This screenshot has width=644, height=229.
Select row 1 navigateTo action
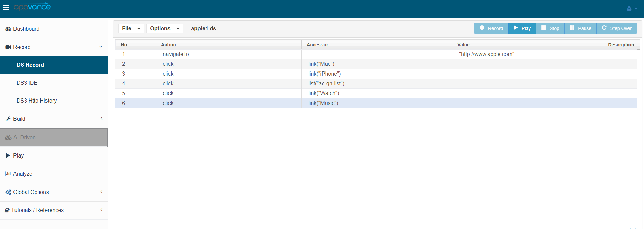176,54
